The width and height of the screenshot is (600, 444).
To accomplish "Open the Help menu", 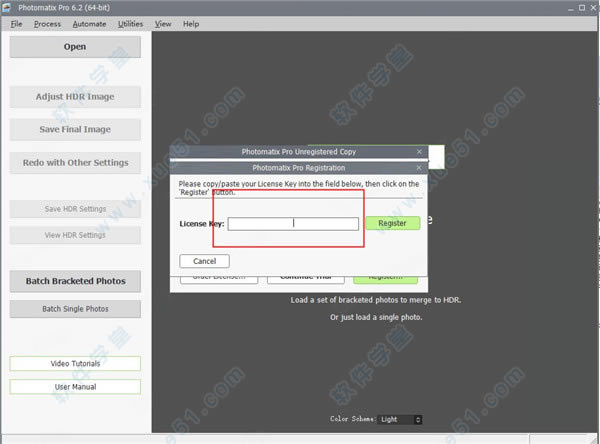I will coord(191,24).
